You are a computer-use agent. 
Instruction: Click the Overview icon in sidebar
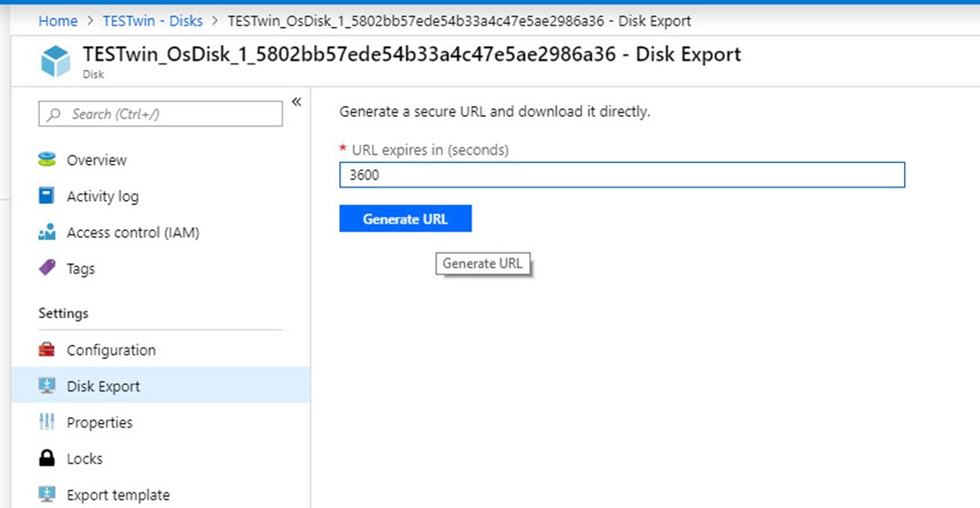pos(47,159)
